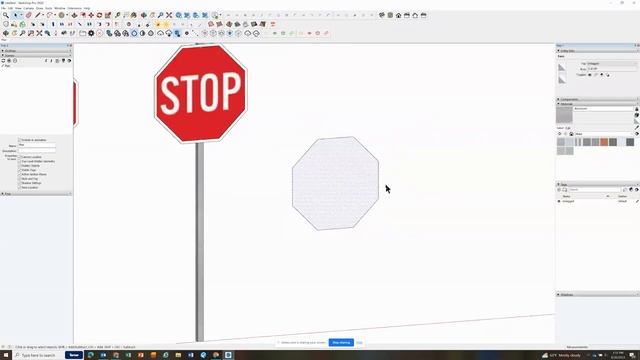640x360 pixels.
Task: Click the Sample Paint eyedropper in Materials
Action: point(637,127)
